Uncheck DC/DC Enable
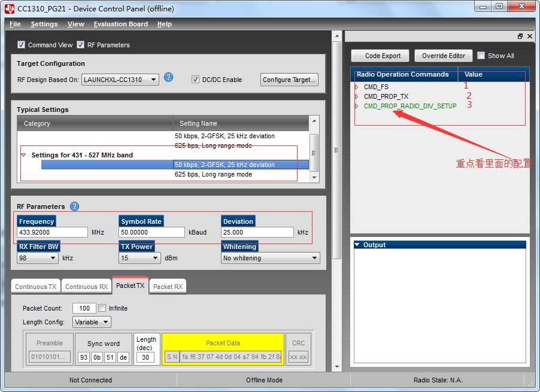 click(195, 80)
